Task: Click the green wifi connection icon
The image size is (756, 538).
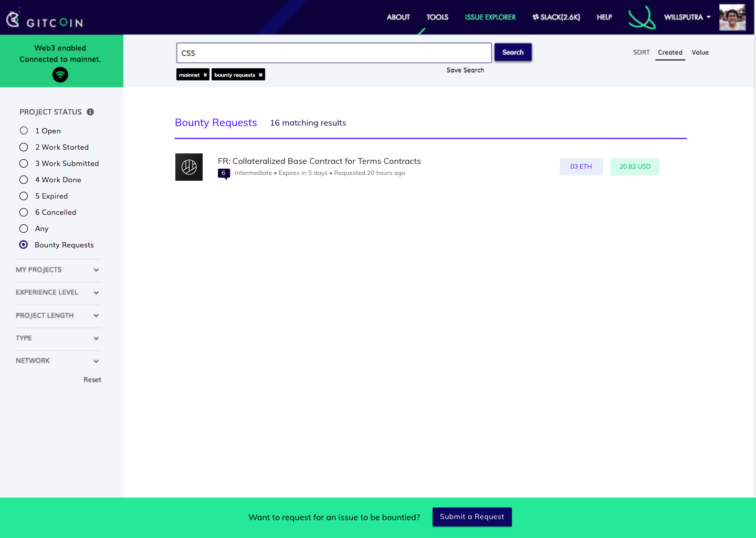Action: [60, 75]
